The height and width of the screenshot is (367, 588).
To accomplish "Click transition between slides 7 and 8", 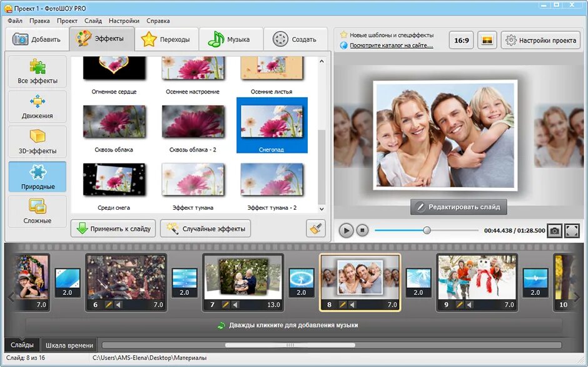I will (x=302, y=282).
